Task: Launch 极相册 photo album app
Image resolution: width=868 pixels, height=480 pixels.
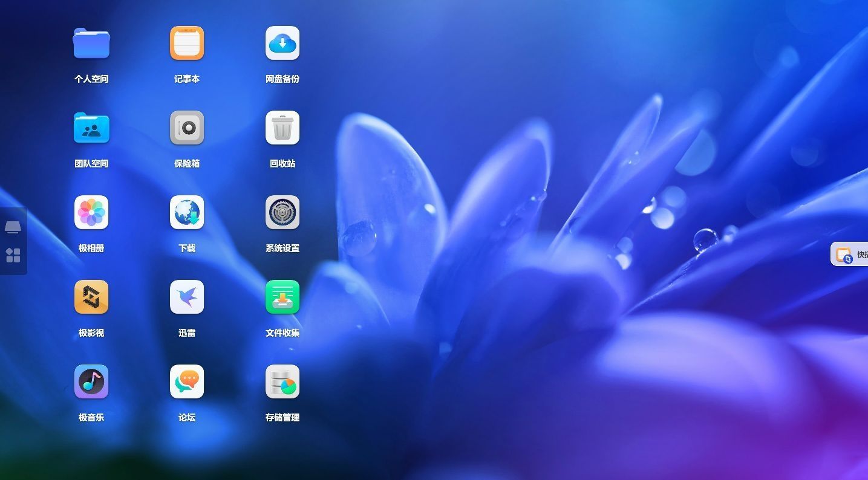Action: pyautogui.click(x=91, y=212)
